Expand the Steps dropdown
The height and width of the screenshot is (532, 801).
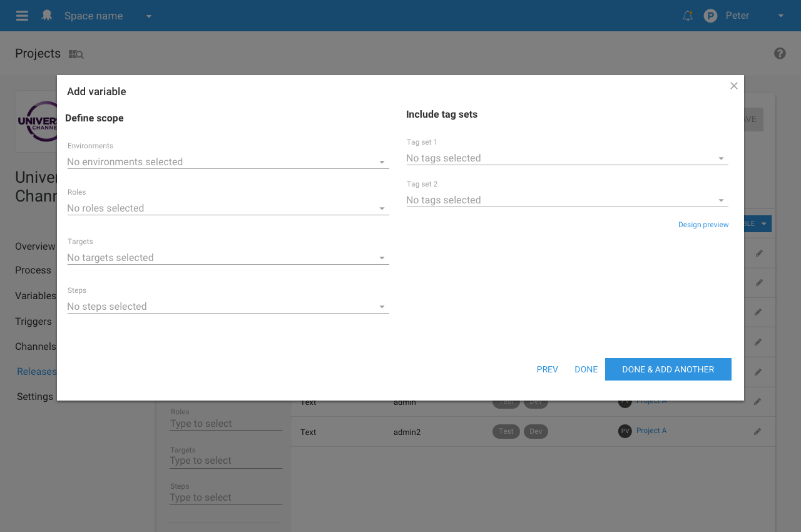(382, 307)
